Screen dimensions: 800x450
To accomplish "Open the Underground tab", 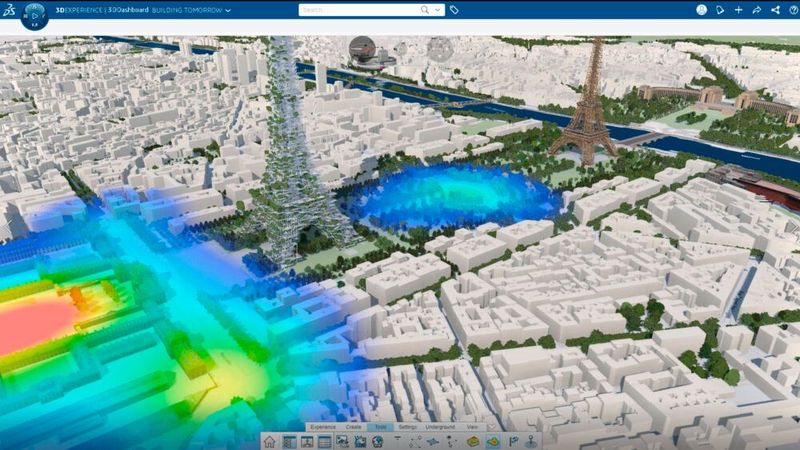I will pyautogui.click(x=440, y=427).
